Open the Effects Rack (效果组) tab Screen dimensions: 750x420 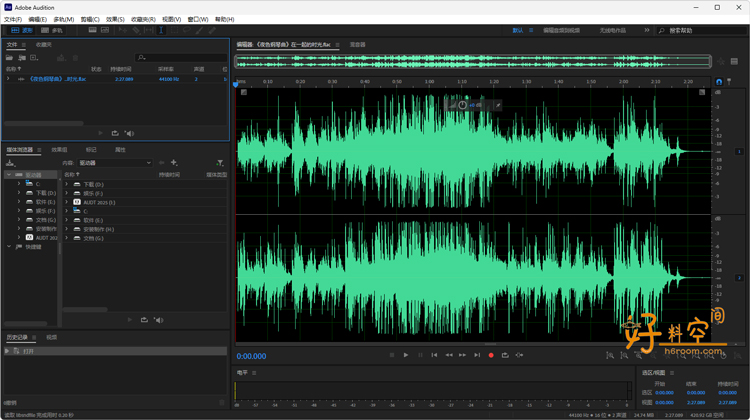click(x=59, y=150)
